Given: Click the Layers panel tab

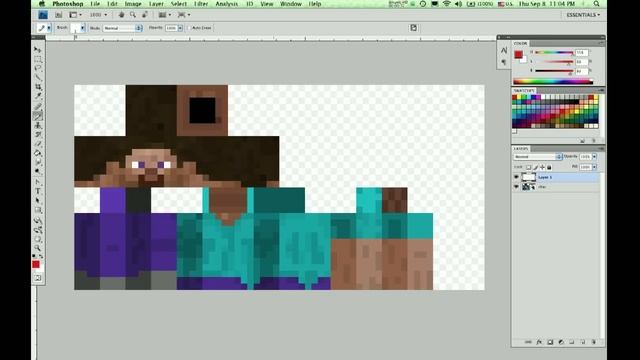Looking at the screenshot, I should pyautogui.click(x=521, y=149).
